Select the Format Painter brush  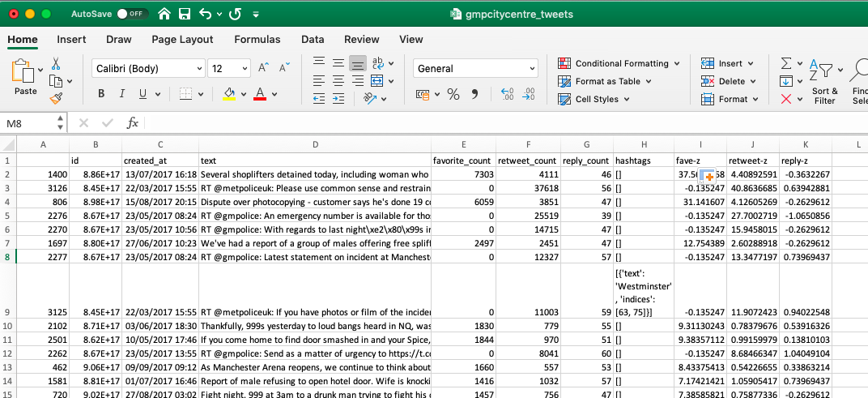tap(56, 98)
